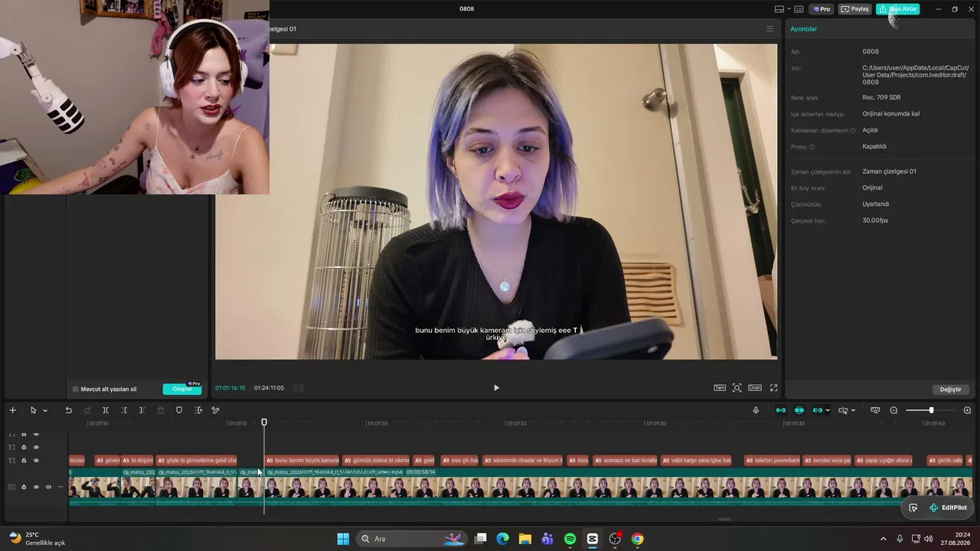Open the Pro upgrade button

822,9
